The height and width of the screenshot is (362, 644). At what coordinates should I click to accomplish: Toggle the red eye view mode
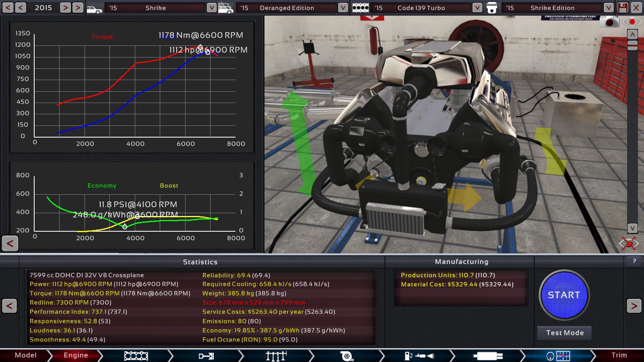[632, 22]
